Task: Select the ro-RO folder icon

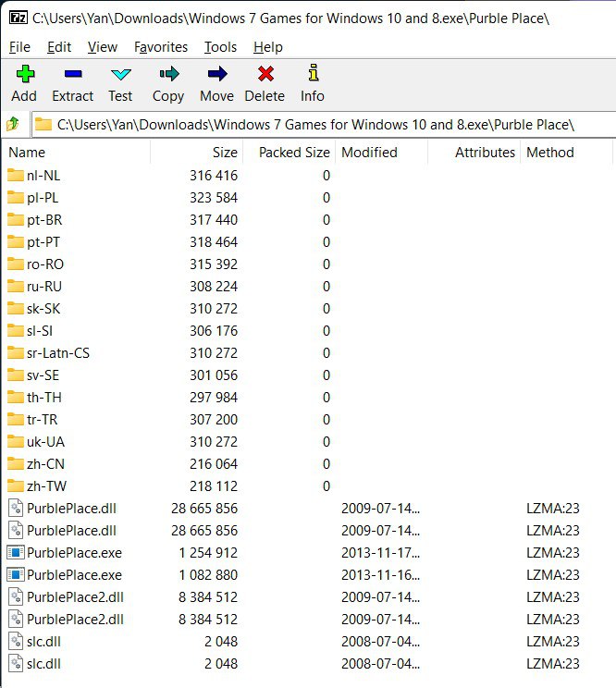Action: tap(16, 264)
